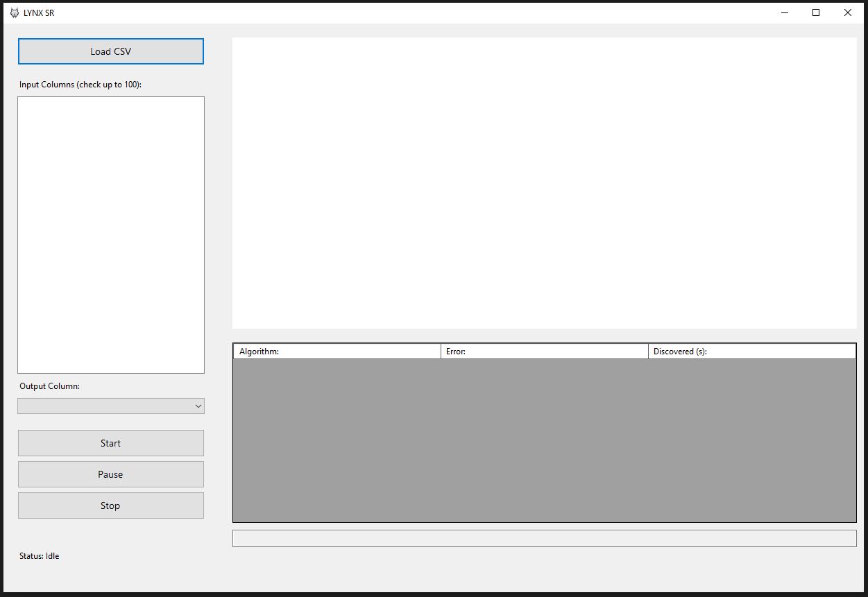The width and height of the screenshot is (868, 597).
Task: Click the white plot display area
Action: [544, 182]
